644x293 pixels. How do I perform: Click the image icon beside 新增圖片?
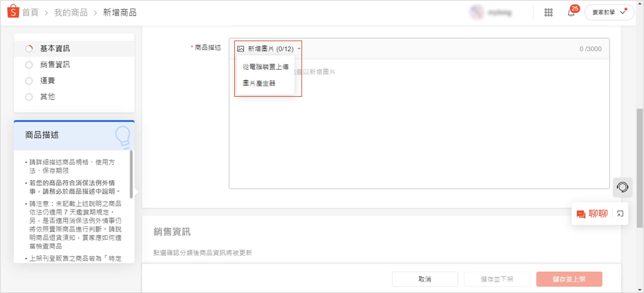(241, 49)
